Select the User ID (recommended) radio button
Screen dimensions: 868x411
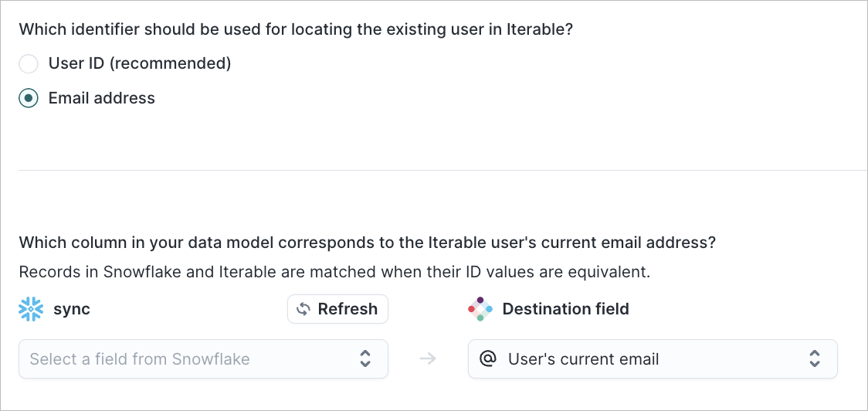pos(29,63)
